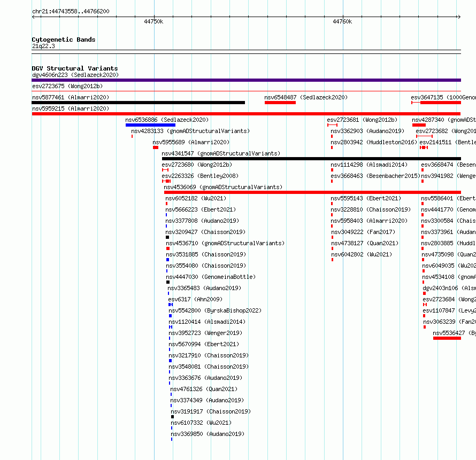Click the chr21:44743558..44766200 coordinate label

(x=71, y=11)
